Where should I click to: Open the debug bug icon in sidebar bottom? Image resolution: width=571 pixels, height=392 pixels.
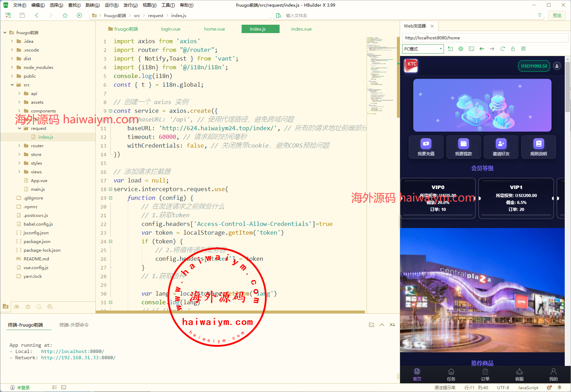point(28,307)
